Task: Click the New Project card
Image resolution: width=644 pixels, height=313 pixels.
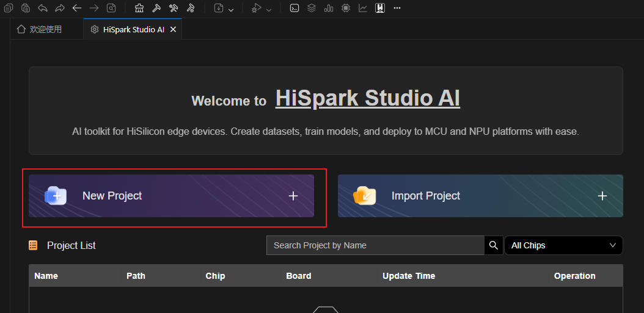Action: [171, 196]
